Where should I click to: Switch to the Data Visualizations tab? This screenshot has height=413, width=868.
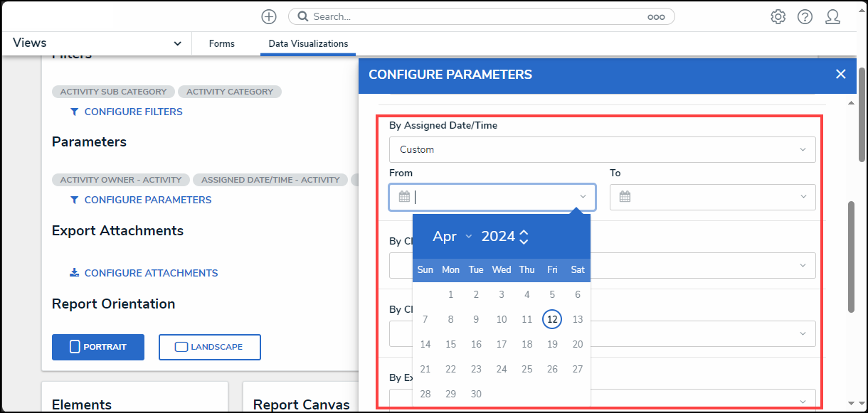pos(308,43)
